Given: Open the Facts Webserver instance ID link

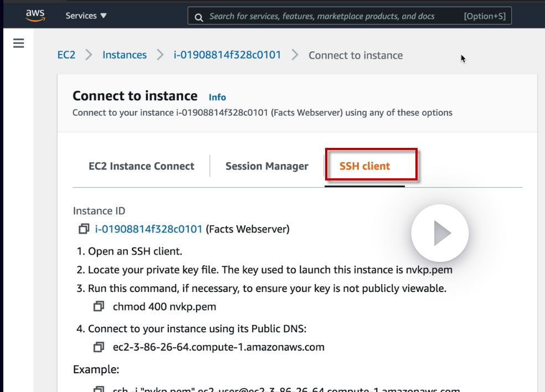Looking at the screenshot, I should (x=149, y=229).
